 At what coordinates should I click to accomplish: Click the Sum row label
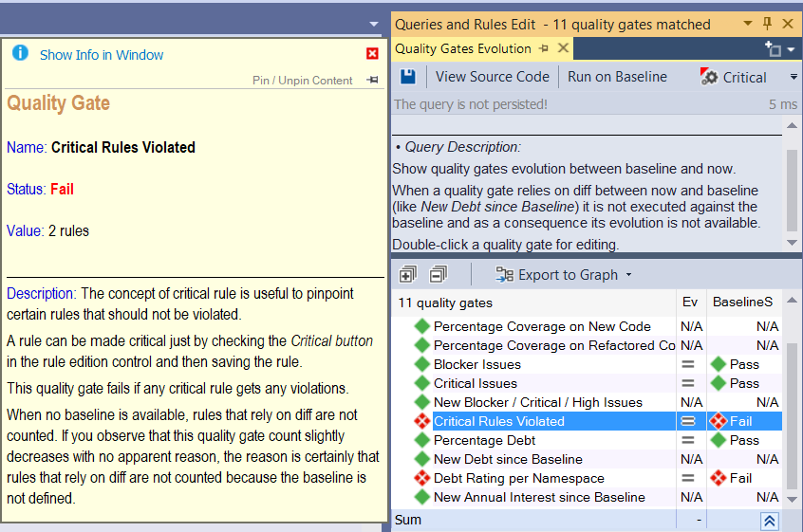pyautogui.click(x=407, y=520)
